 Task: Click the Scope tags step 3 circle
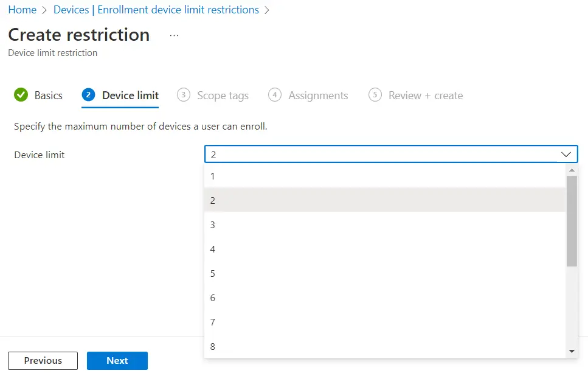tap(183, 95)
